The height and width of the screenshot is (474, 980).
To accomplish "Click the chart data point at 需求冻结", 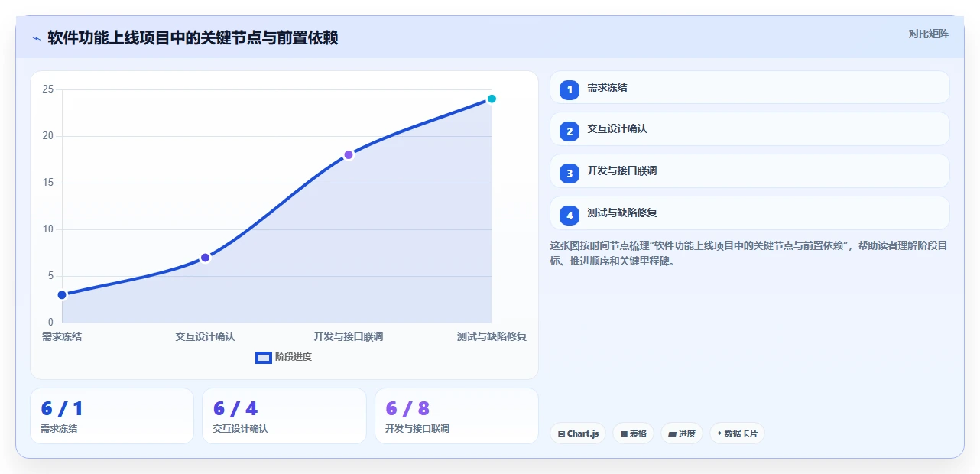I will coord(62,295).
